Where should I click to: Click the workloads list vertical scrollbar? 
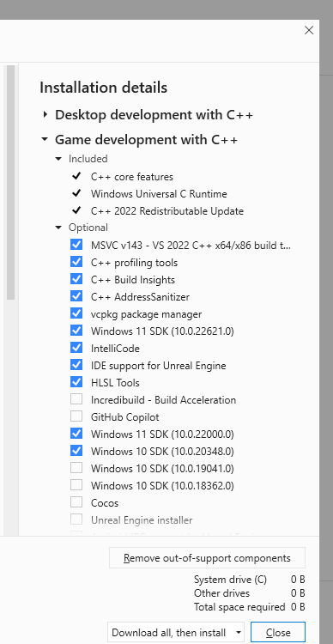[10, 183]
